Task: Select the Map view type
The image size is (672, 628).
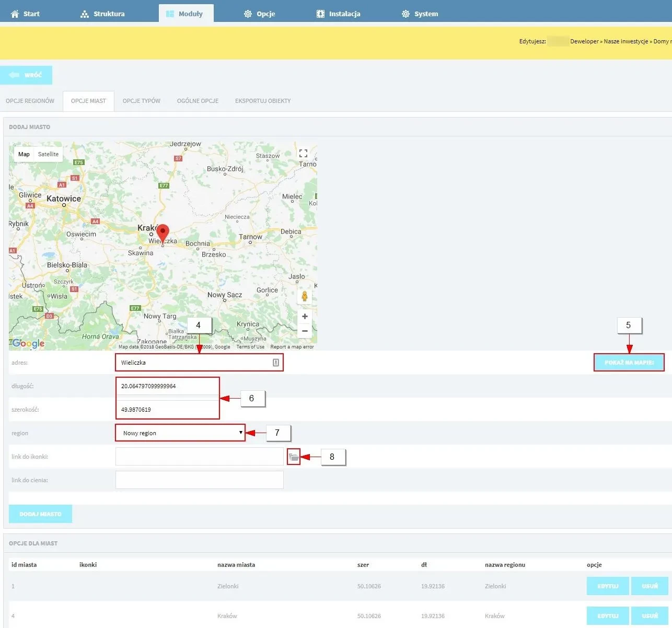Action: pos(24,154)
